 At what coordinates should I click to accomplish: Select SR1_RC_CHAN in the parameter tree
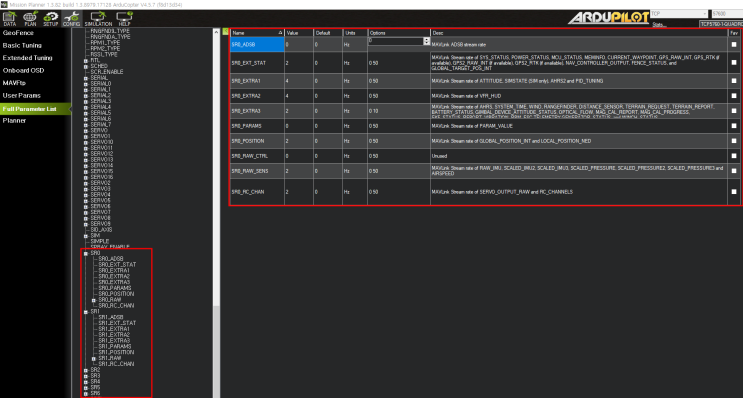116,364
